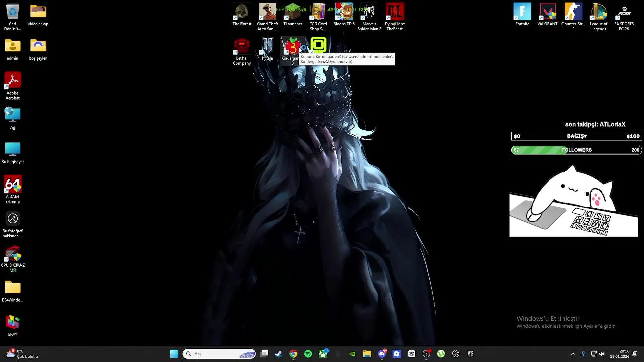Launch Adobe Acrobat from the desktop

(x=12, y=86)
